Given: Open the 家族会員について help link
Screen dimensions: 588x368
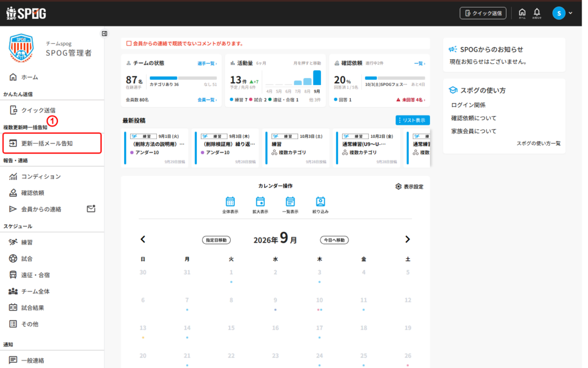Looking at the screenshot, I should [474, 131].
